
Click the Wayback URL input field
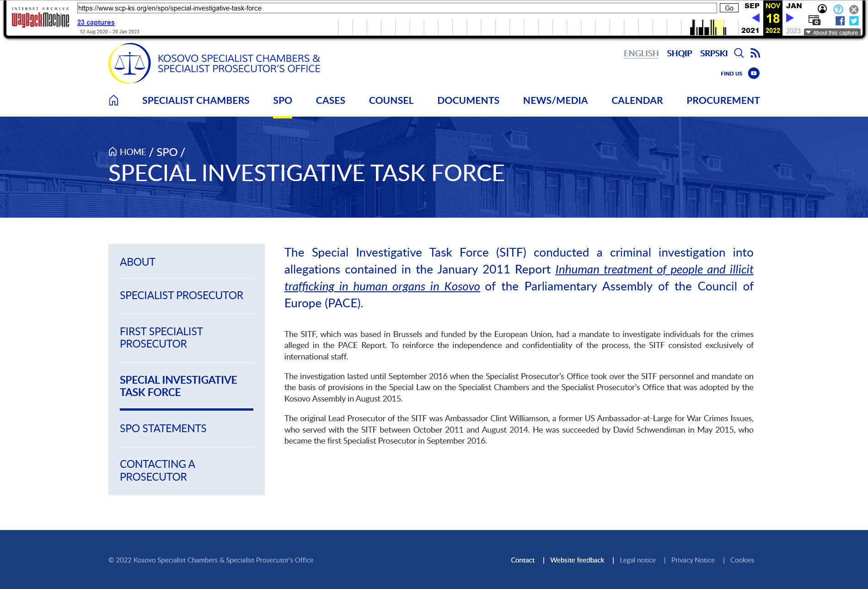coord(397,8)
